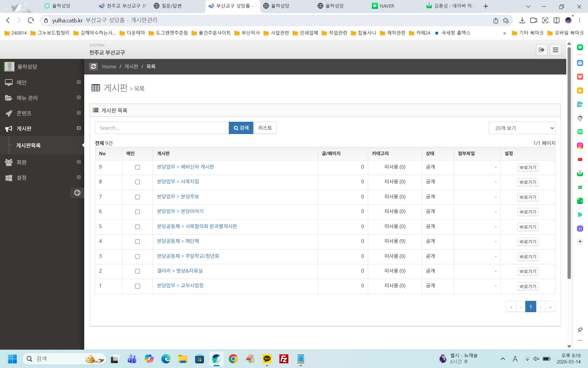Viewport: 588px width, 368px height.
Task: Click the logout icon in top header
Action: click(541, 50)
